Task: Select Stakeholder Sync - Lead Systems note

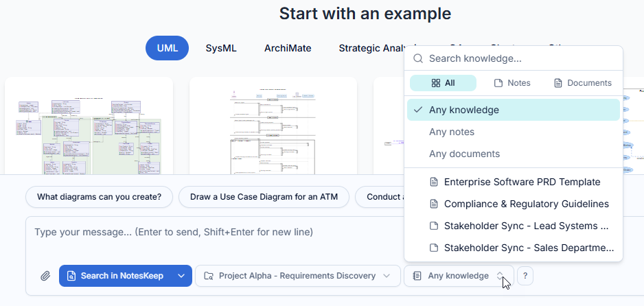Action: pos(514,226)
